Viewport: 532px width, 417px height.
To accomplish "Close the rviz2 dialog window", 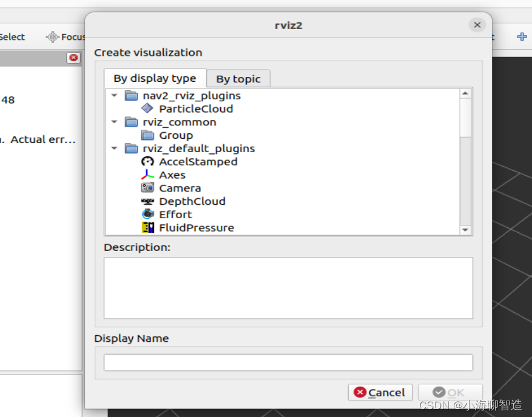I will coord(477,25).
